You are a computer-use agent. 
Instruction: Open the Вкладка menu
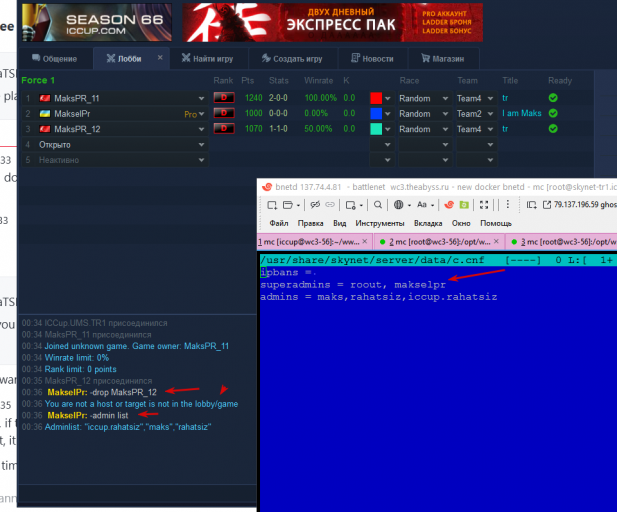pos(428,223)
